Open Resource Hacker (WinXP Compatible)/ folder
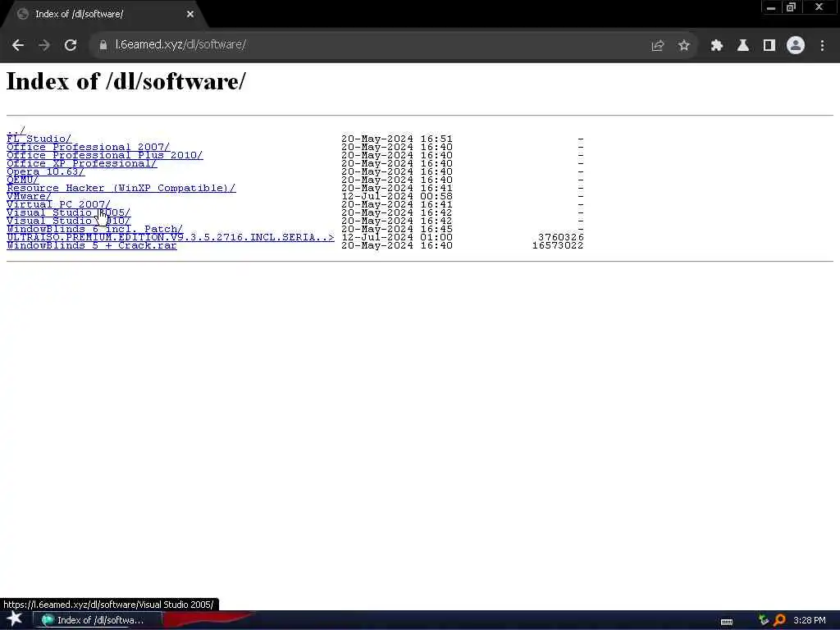 [x=121, y=188]
